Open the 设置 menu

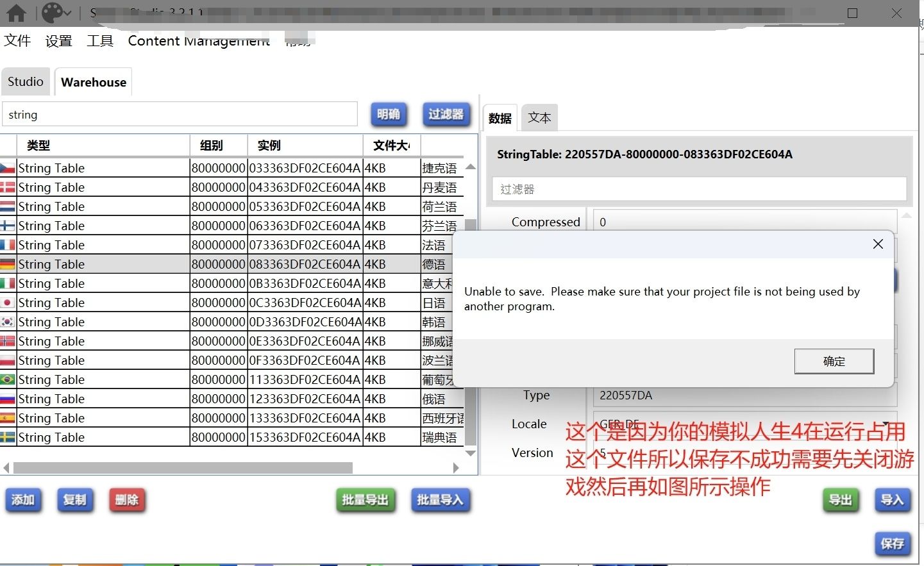coord(59,41)
